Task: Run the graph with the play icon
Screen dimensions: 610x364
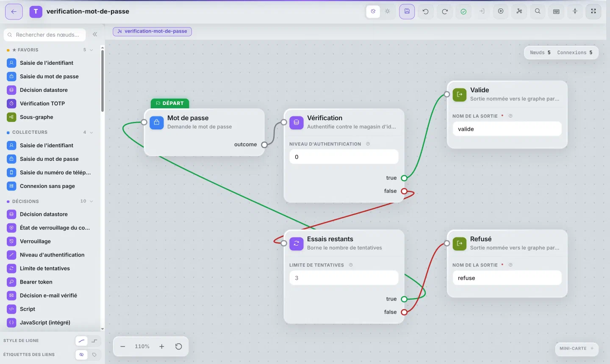Action: [501, 11]
